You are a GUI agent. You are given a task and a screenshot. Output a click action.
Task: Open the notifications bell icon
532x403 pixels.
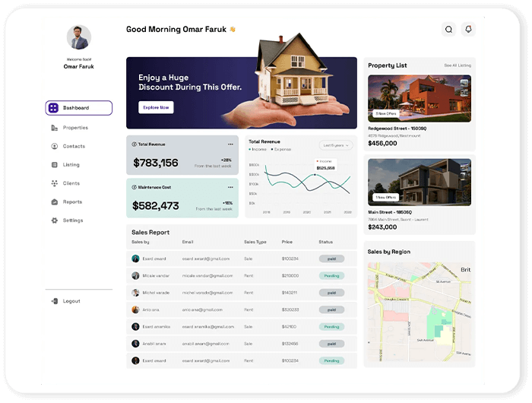click(468, 29)
